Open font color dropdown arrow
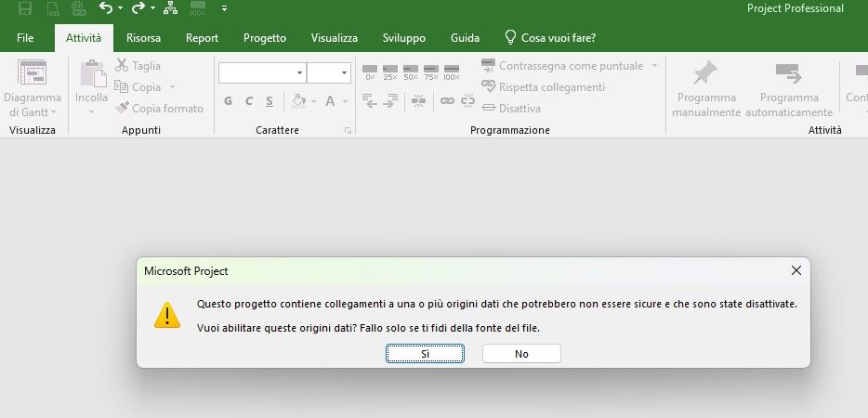This screenshot has width=868, height=418. [345, 101]
